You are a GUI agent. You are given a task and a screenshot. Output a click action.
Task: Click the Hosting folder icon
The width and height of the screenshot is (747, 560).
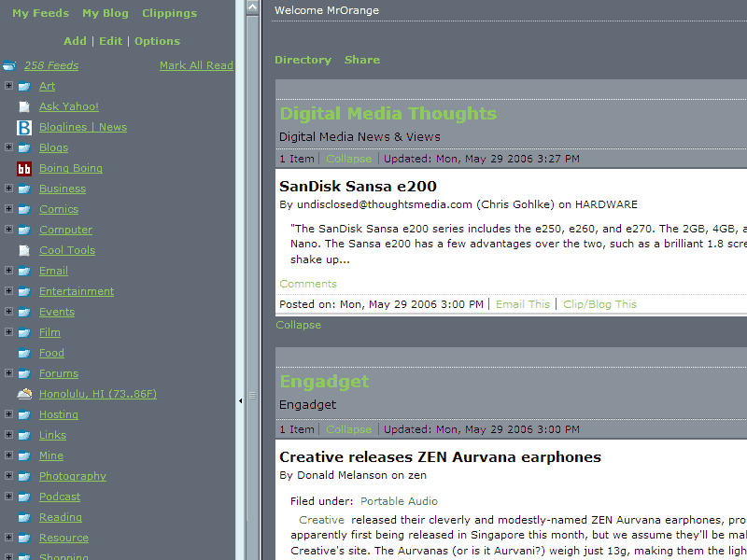[24, 414]
